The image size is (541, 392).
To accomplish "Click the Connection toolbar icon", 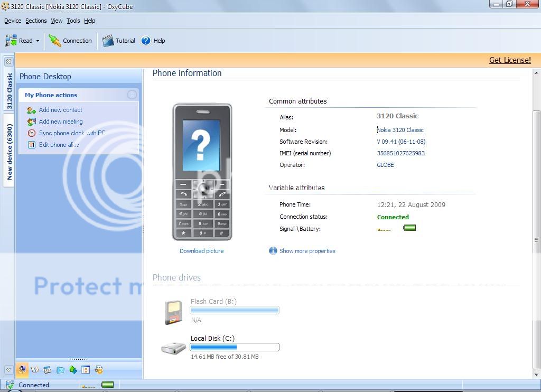I will pyautogui.click(x=55, y=41).
